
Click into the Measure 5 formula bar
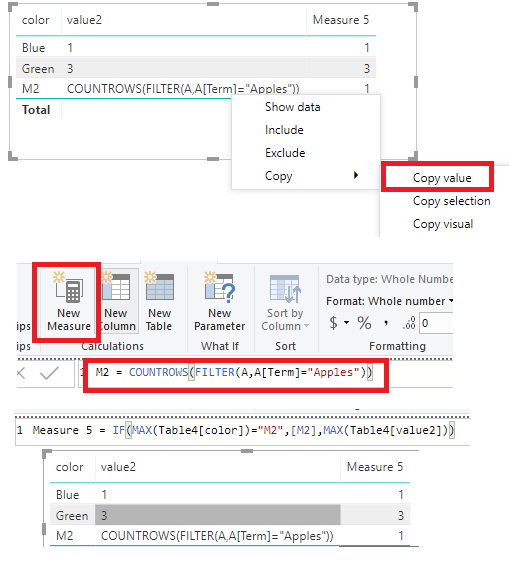[x=242, y=430]
